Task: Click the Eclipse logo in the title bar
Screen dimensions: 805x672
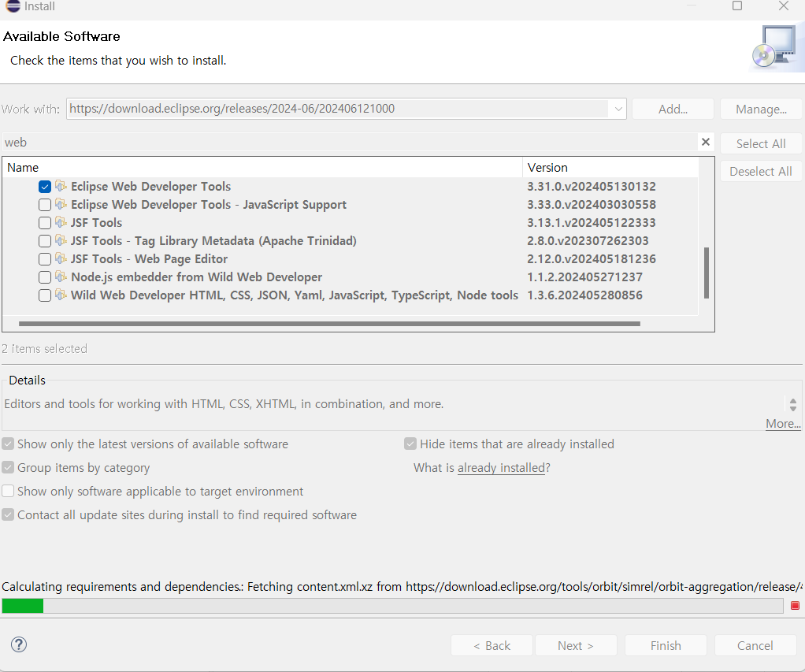Action: (13, 6)
